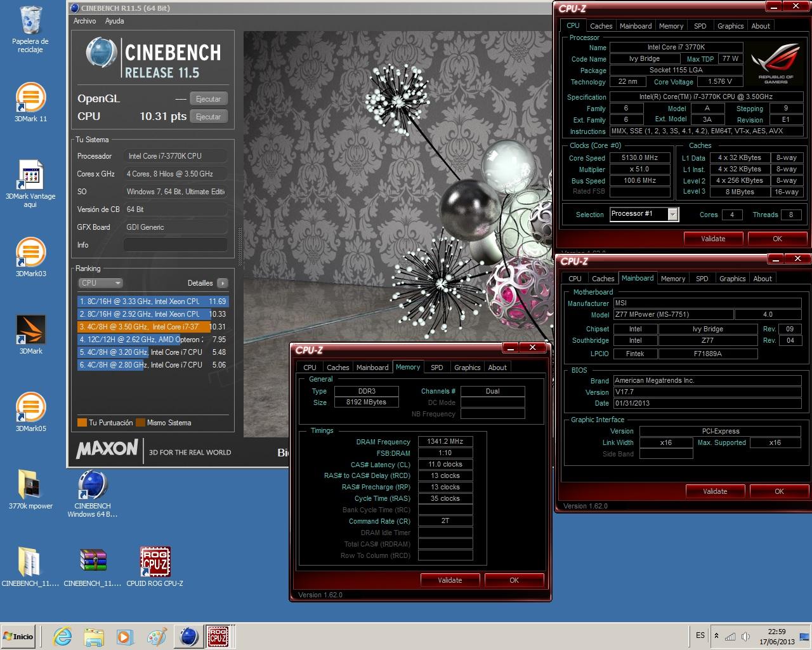Select the CINEBENCH Windows 64 Bit shortcut
The width and height of the screenshot is (812, 650).
point(93,494)
